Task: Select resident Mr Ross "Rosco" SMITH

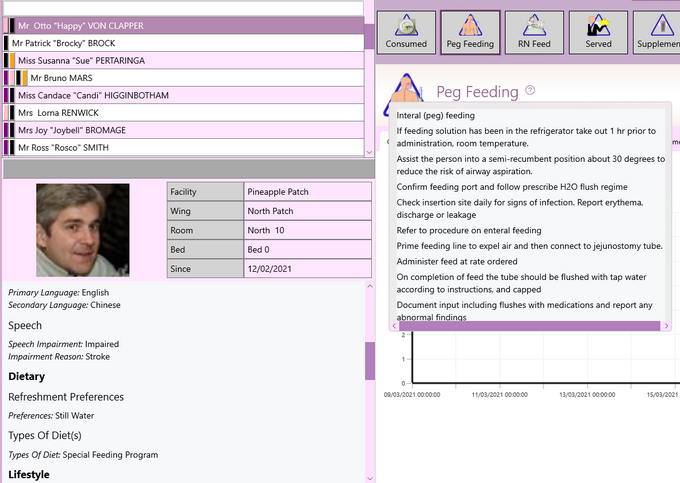Action: (183, 147)
